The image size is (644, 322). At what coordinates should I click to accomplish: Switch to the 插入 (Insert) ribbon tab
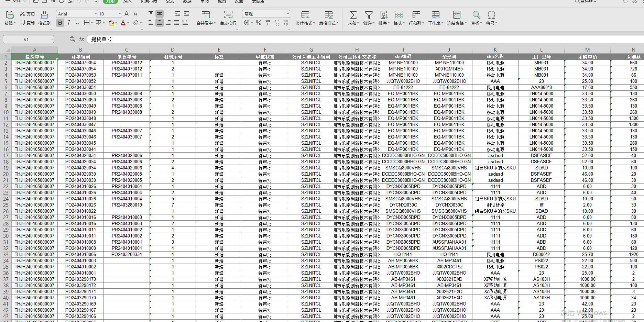pyautogui.click(x=127, y=1)
